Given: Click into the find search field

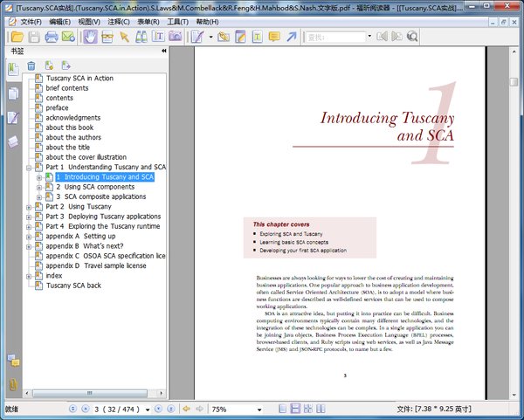Looking at the screenshot, I should point(335,37).
